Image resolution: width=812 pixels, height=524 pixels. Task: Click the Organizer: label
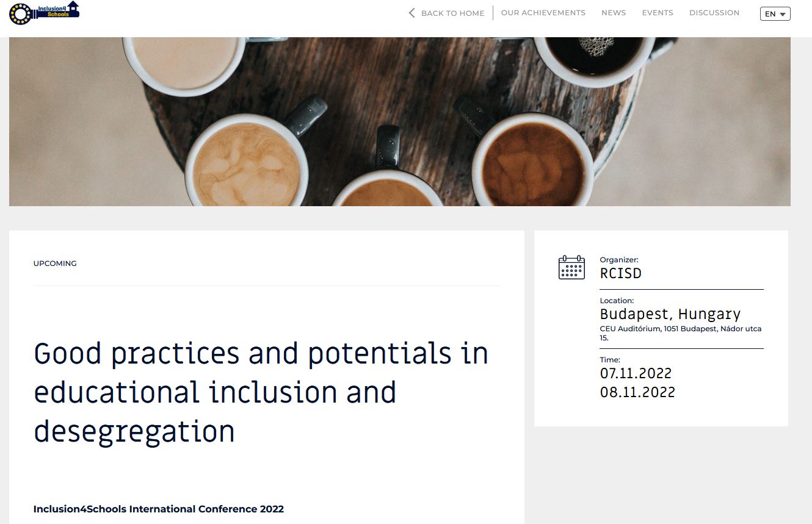click(619, 260)
